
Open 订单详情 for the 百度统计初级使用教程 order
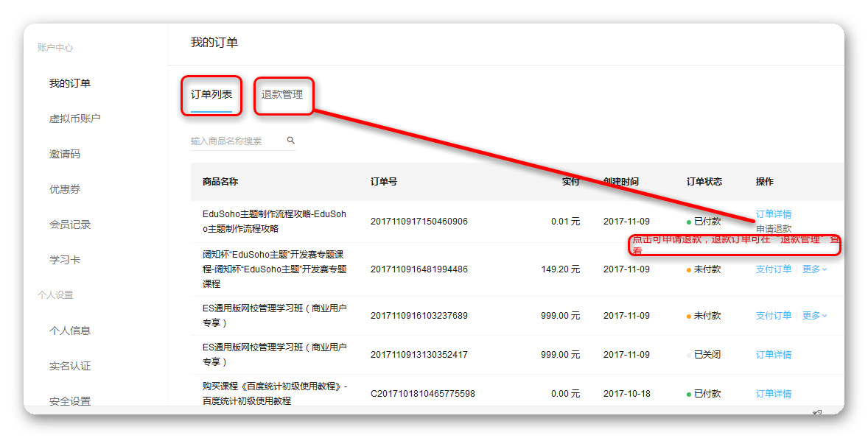tap(774, 394)
